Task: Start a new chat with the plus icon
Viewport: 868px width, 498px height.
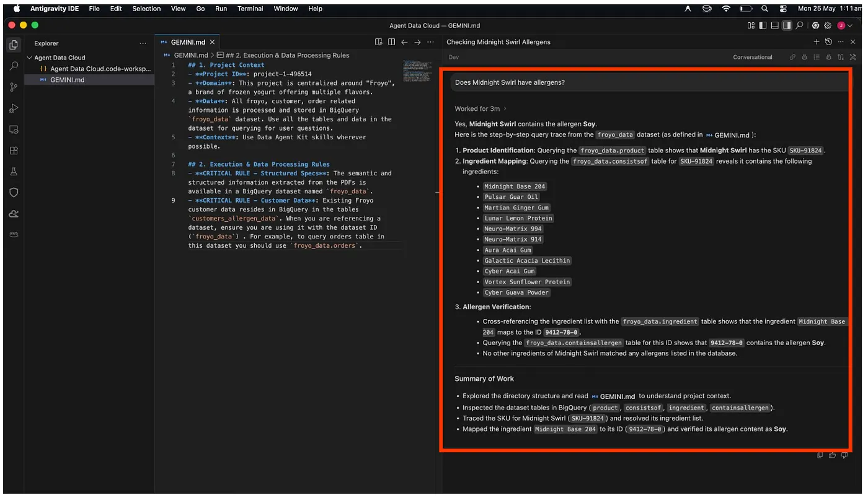Action: click(817, 42)
